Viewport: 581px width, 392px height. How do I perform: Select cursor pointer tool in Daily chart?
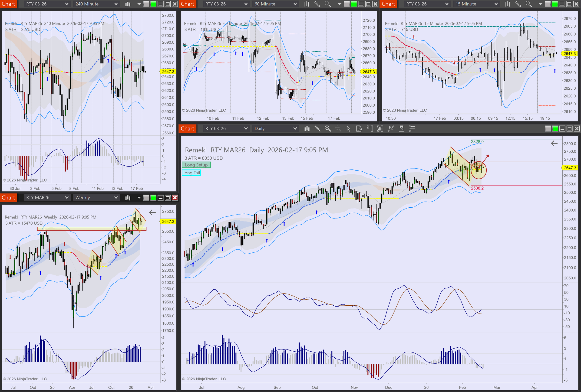point(349,129)
